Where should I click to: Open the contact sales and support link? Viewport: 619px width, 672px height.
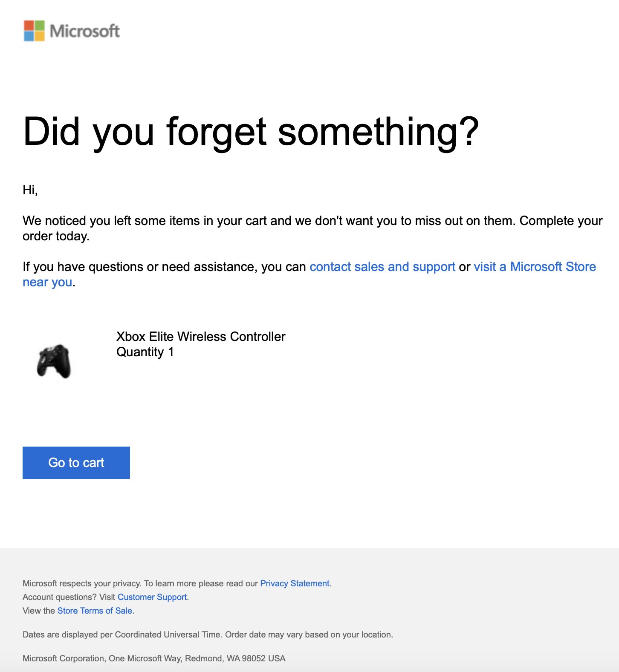(x=382, y=267)
